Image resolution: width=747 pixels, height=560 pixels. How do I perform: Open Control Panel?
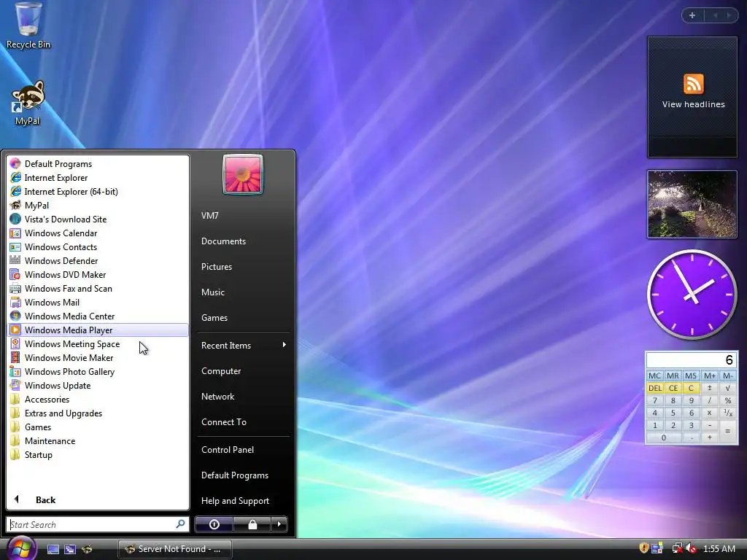tap(243, 449)
